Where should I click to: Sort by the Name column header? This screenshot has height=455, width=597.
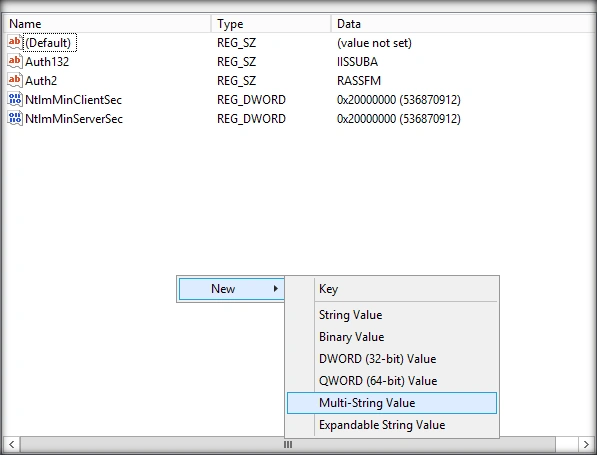107,24
